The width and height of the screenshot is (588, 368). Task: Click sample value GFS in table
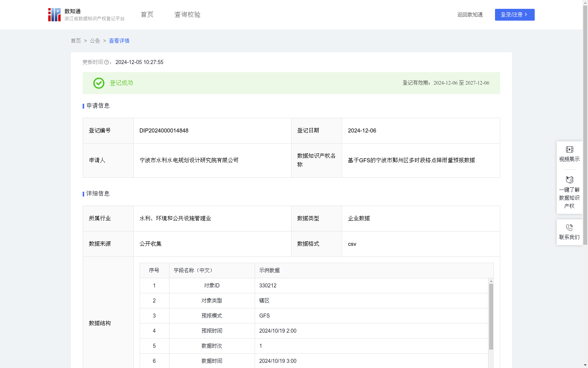[x=264, y=316]
